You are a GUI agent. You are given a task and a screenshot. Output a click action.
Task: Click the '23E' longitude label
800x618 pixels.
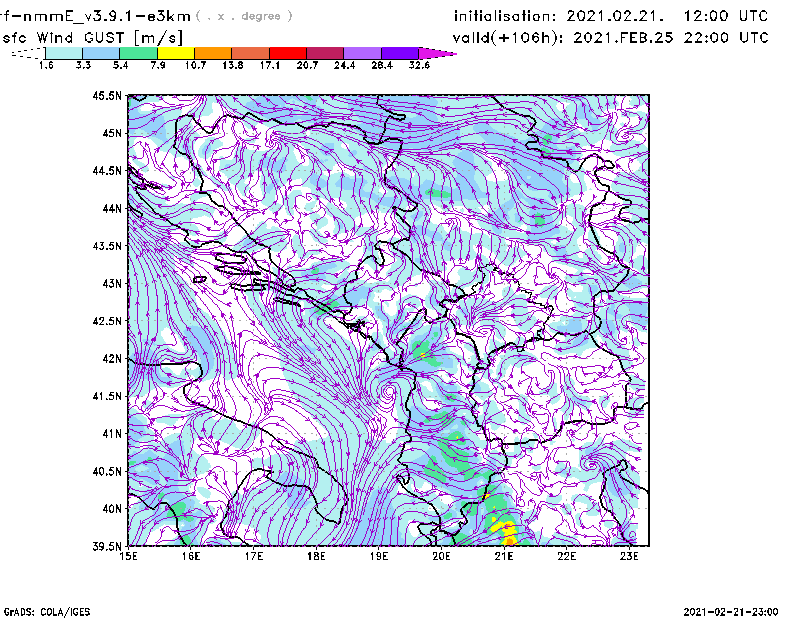tap(629, 556)
